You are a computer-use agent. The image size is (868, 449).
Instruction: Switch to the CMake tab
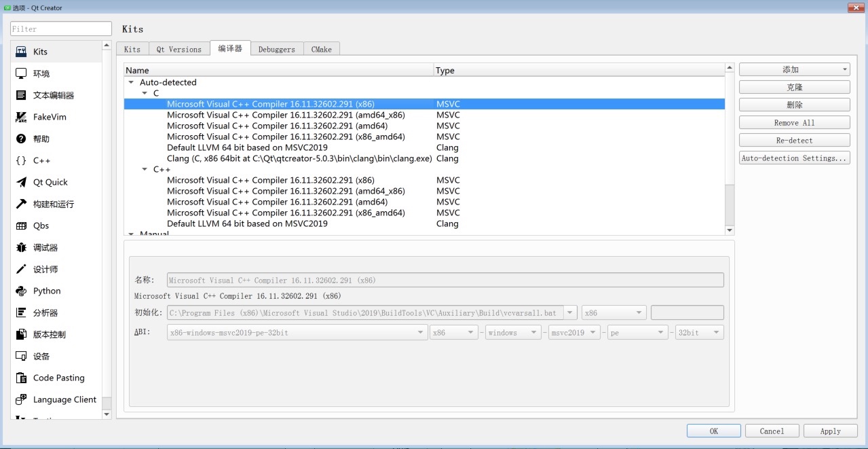[x=322, y=49]
